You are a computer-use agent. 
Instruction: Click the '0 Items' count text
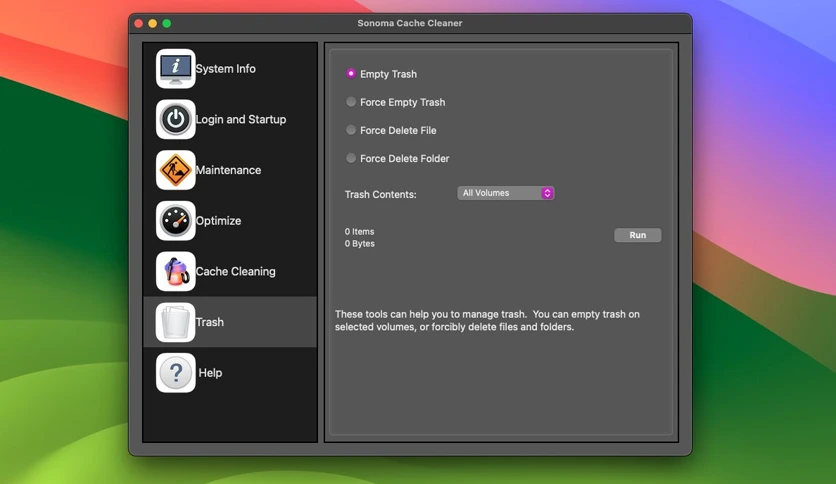click(x=359, y=231)
